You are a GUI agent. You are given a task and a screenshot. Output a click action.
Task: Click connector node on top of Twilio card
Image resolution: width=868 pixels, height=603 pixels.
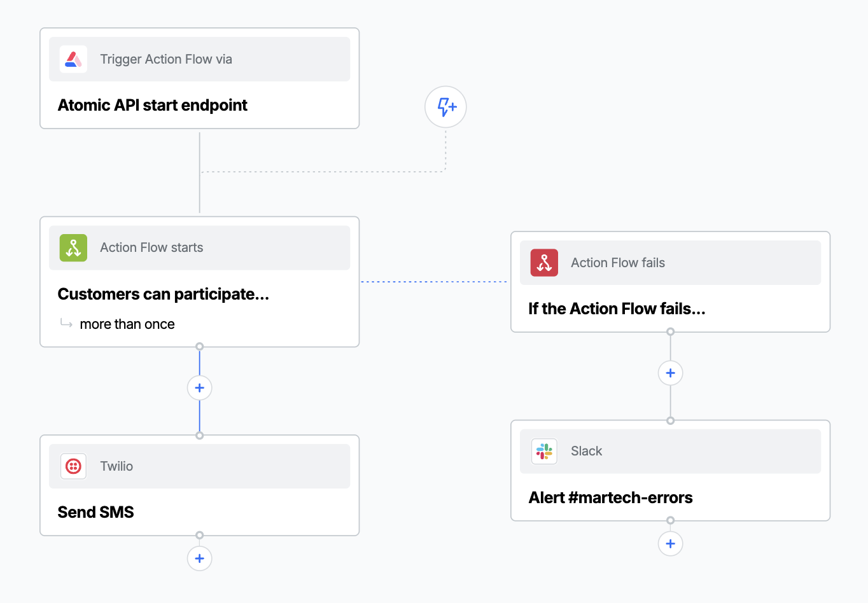[x=200, y=436]
